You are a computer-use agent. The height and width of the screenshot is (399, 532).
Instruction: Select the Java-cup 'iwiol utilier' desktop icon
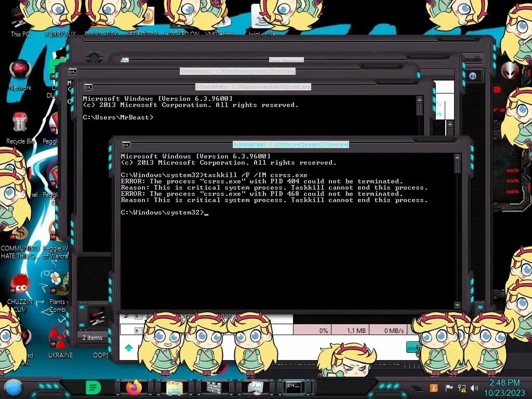[x=262, y=20]
